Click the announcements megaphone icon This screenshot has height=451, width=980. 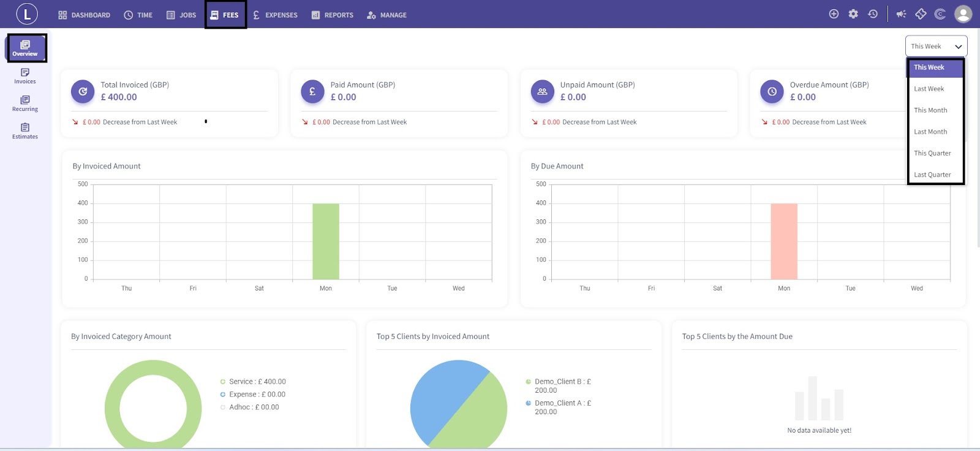pyautogui.click(x=901, y=14)
